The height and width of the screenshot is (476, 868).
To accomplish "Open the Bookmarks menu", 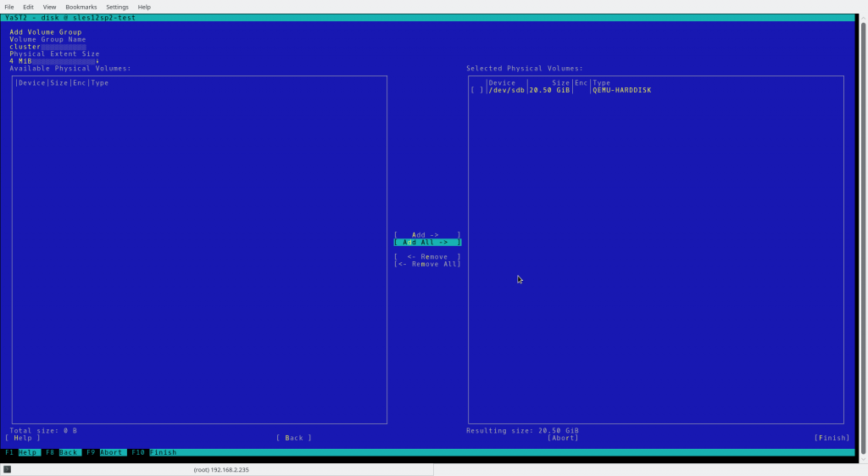I will [x=81, y=7].
